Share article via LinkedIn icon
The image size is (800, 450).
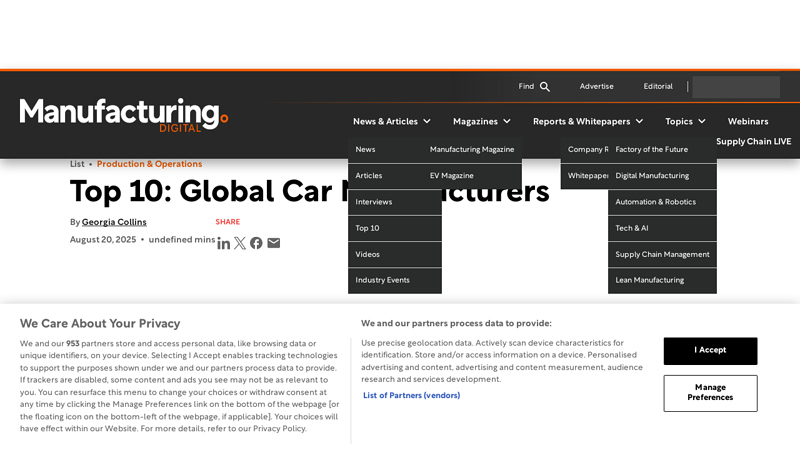point(223,243)
